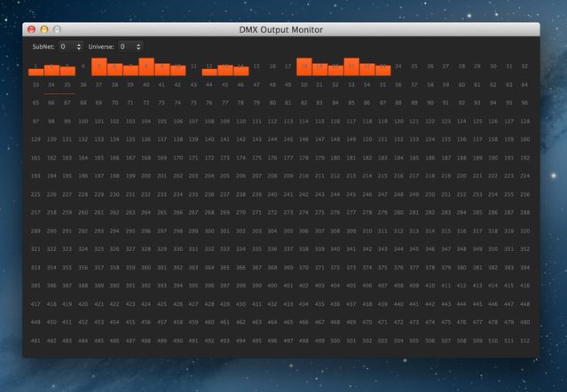567x392 pixels.
Task: Select DMX channel cell 288
Action: 524,213
